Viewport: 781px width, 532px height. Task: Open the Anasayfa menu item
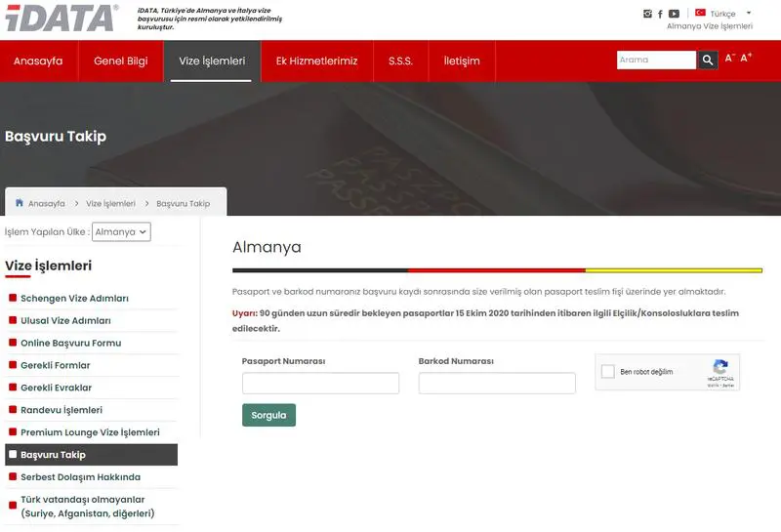point(38,61)
